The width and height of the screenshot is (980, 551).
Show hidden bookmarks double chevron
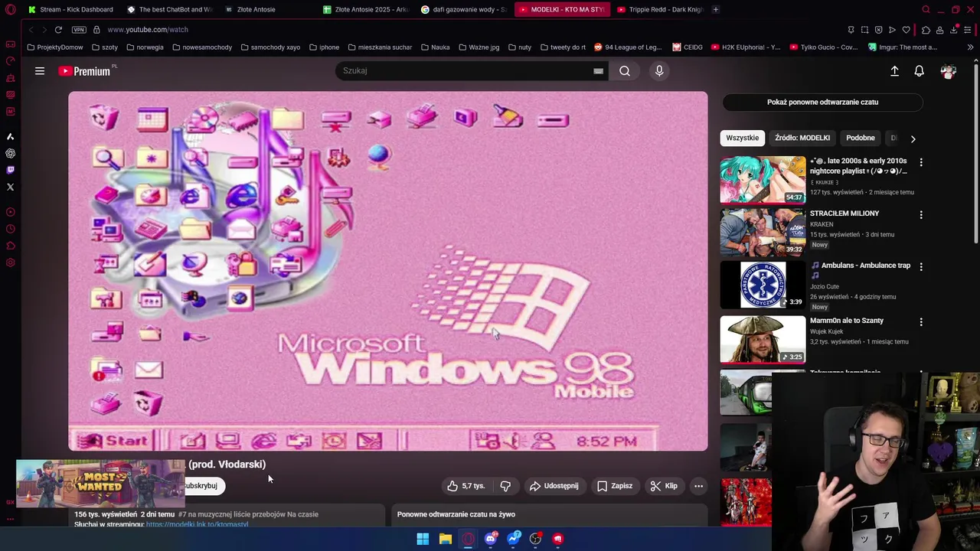[x=970, y=47]
